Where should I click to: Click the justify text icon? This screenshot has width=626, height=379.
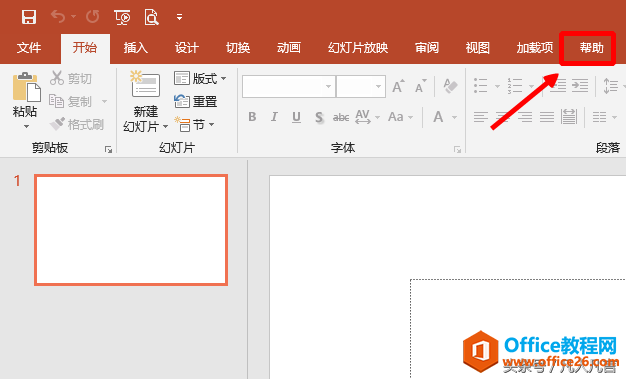(547, 117)
